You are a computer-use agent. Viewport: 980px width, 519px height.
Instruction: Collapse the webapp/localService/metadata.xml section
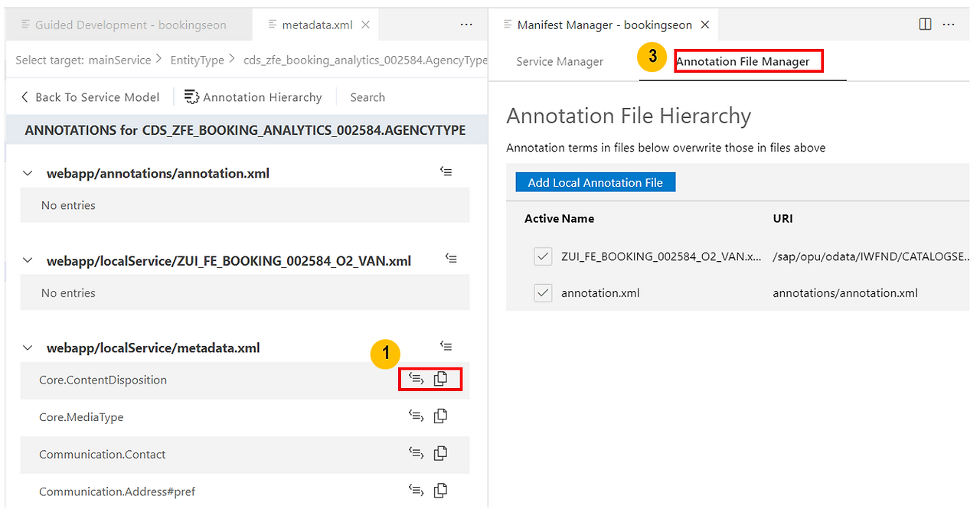click(x=28, y=347)
